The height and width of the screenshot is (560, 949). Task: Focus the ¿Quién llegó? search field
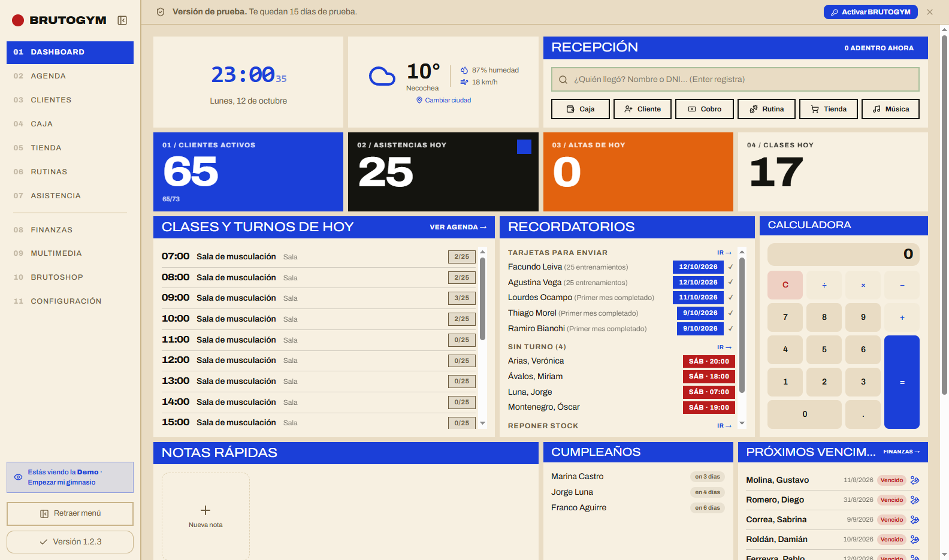(735, 80)
